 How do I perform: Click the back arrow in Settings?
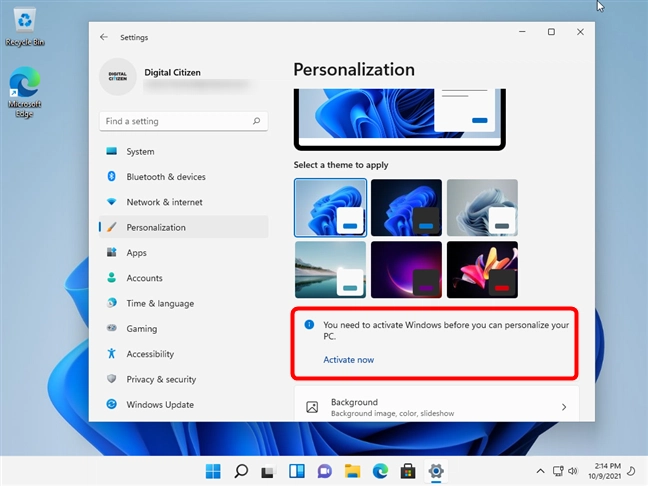[104, 37]
